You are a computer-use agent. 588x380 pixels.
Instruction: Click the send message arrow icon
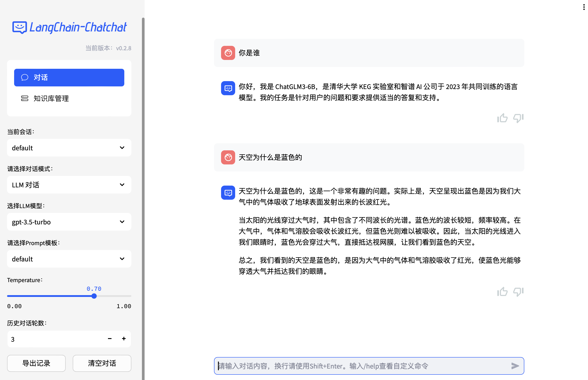point(515,366)
